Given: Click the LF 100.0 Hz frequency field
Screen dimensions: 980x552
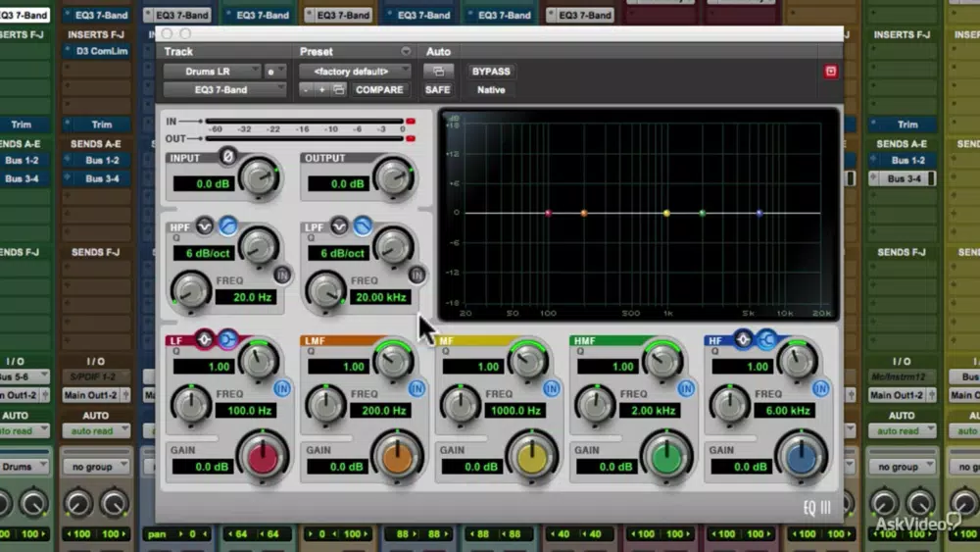Looking at the screenshot, I should coord(246,411).
